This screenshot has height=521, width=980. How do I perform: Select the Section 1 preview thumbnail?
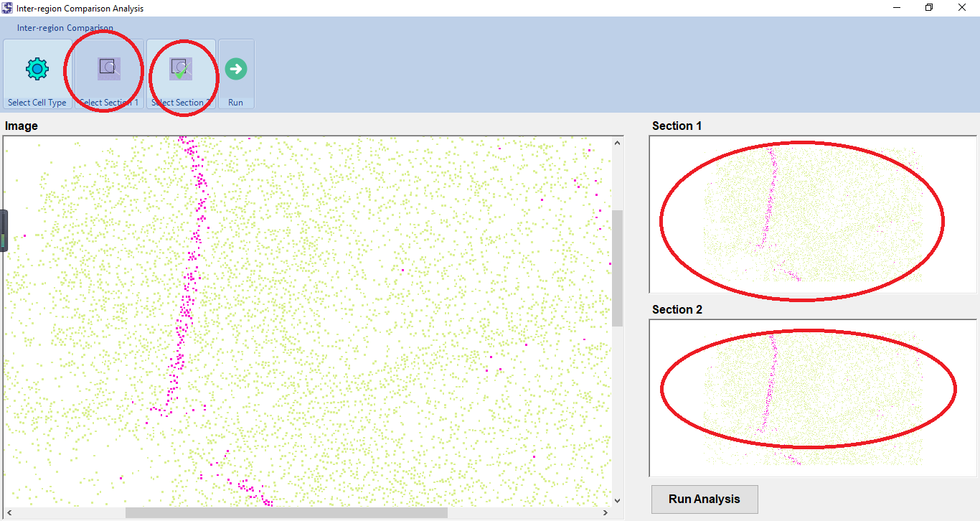point(812,214)
